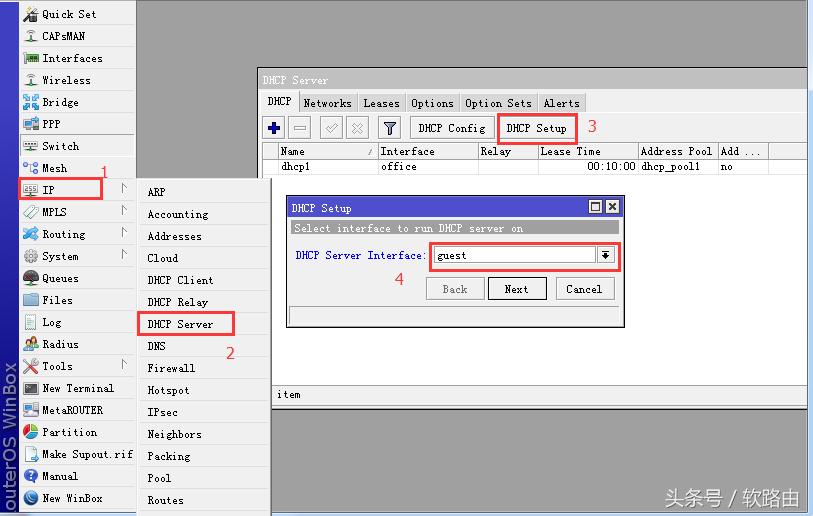Expand System submenu arrow
The image size is (813, 516).
(124, 254)
